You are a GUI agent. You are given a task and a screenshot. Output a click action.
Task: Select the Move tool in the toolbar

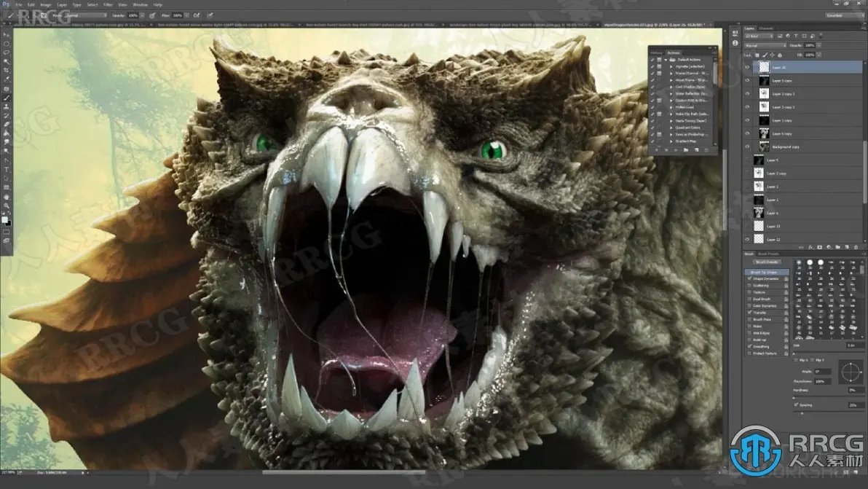(7, 35)
